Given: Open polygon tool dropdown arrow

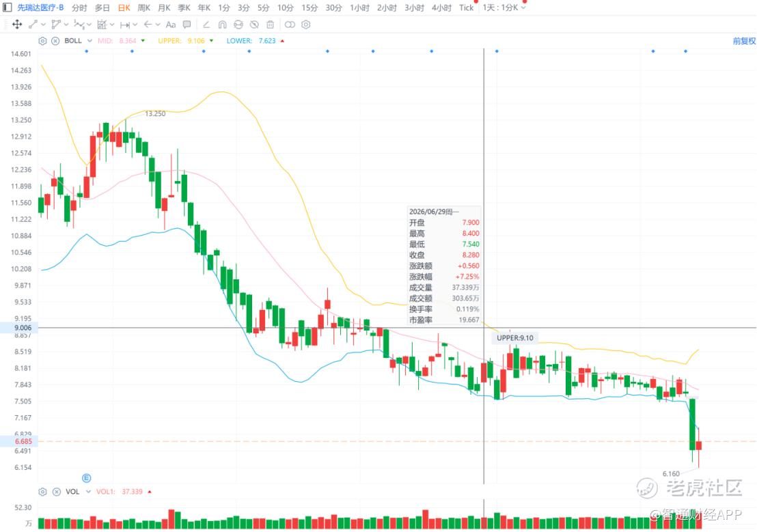Looking at the screenshot, I should pyautogui.click(x=66, y=25).
